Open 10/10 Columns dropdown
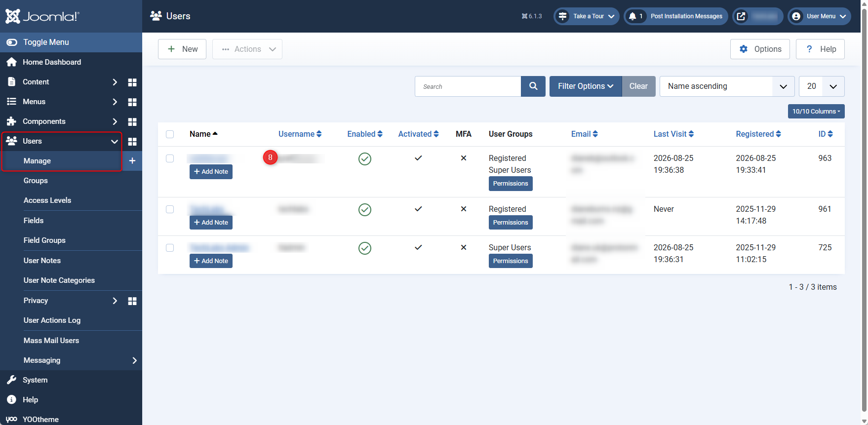Image resolution: width=868 pixels, height=425 pixels. pyautogui.click(x=816, y=112)
